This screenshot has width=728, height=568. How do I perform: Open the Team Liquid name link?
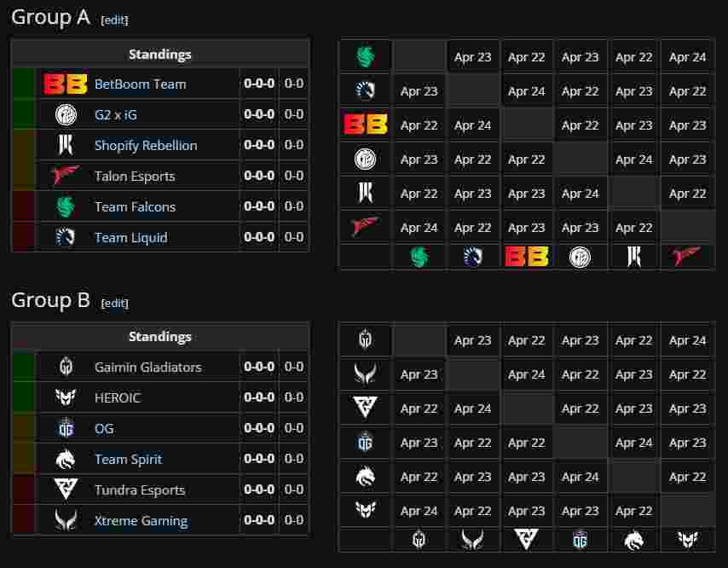(x=131, y=237)
